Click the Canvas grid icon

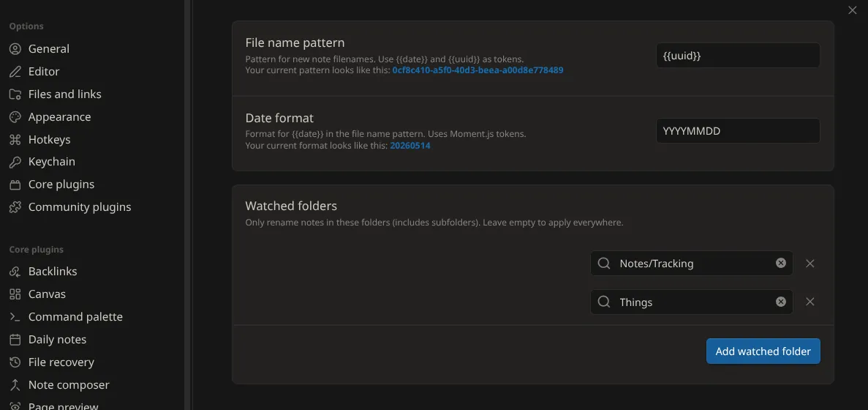15,294
